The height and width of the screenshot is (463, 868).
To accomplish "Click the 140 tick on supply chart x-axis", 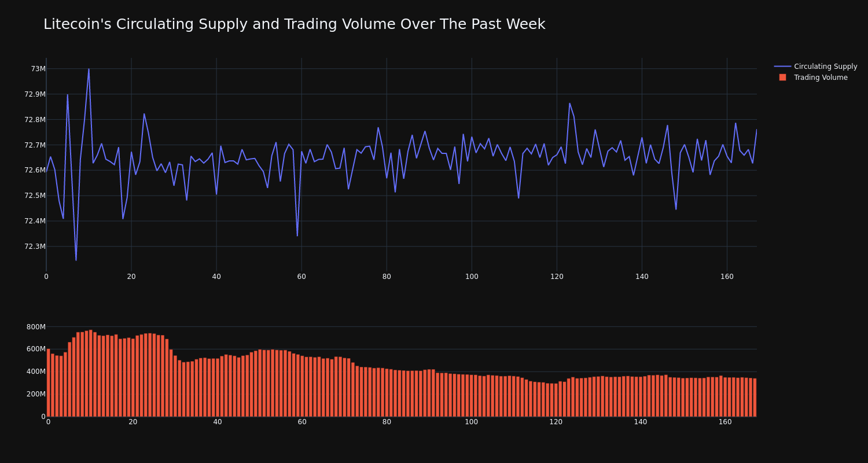I will (x=642, y=277).
